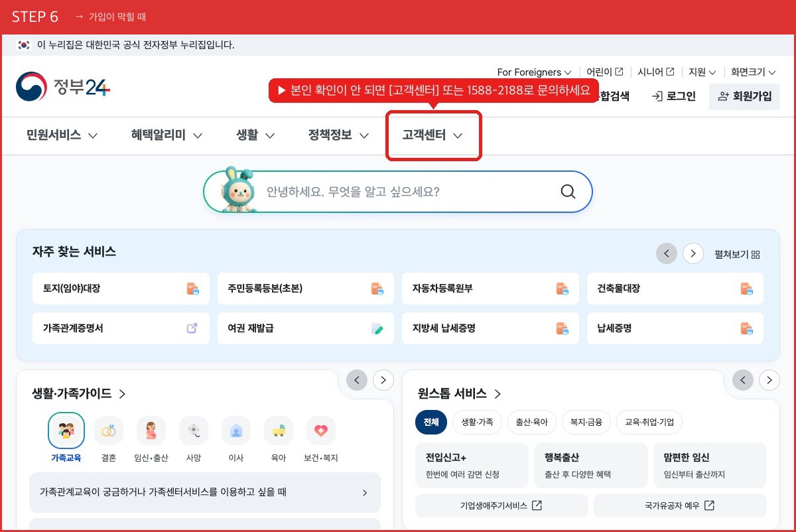Select the 사망 icon
The width and height of the screenshot is (796, 532).
point(194,431)
